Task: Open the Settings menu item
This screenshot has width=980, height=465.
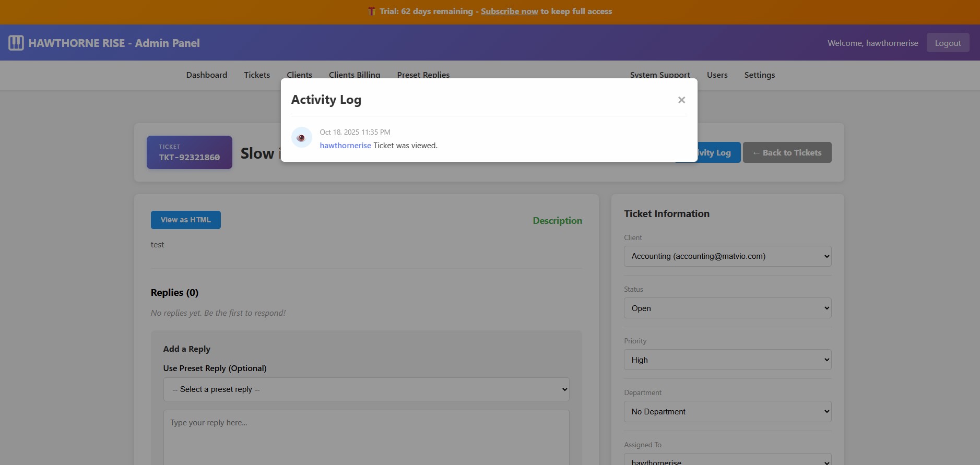Action: coord(759,75)
